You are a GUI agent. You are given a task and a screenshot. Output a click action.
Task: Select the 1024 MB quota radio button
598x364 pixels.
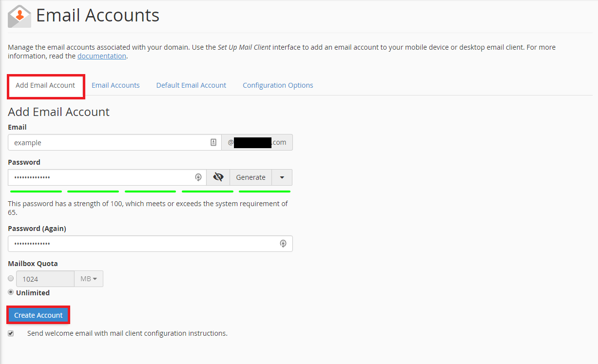[x=11, y=279]
